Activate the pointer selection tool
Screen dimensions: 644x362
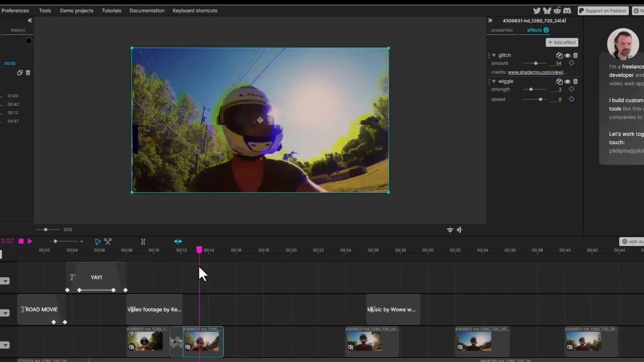tap(98, 241)
